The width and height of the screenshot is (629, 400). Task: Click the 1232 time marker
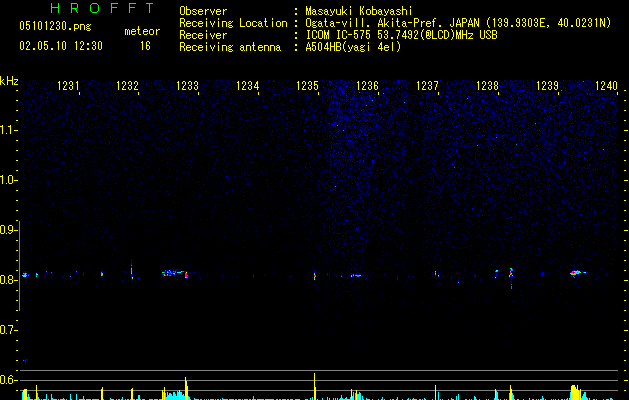[127, 86]
